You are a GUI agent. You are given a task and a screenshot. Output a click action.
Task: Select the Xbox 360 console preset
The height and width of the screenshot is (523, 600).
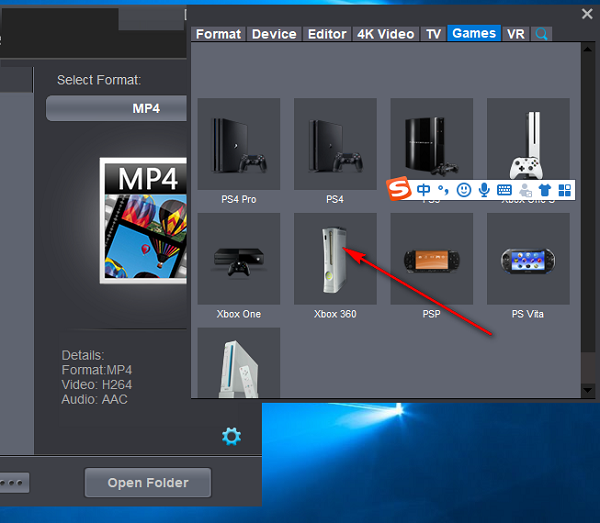coord(335,259)
